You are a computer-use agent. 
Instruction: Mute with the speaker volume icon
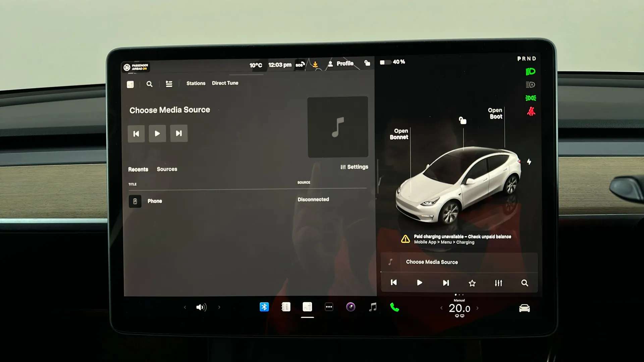pyautogui.click(x=201, y=307)
